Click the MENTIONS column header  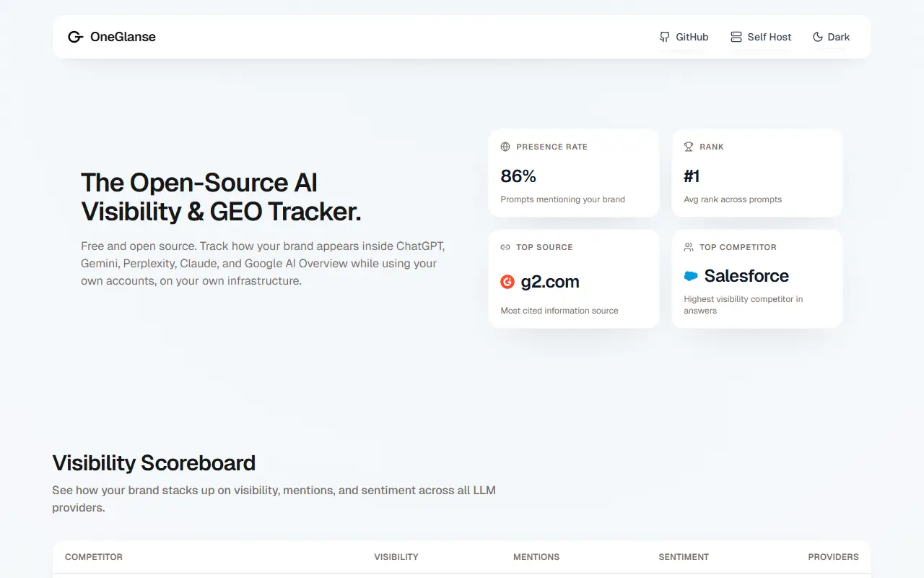[x=536, y=557]
